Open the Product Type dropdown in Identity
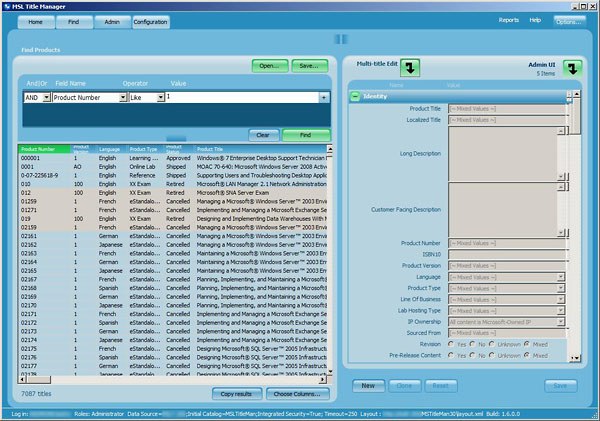The height and width of the screenshot is (421, 600). tap(561, 288)
